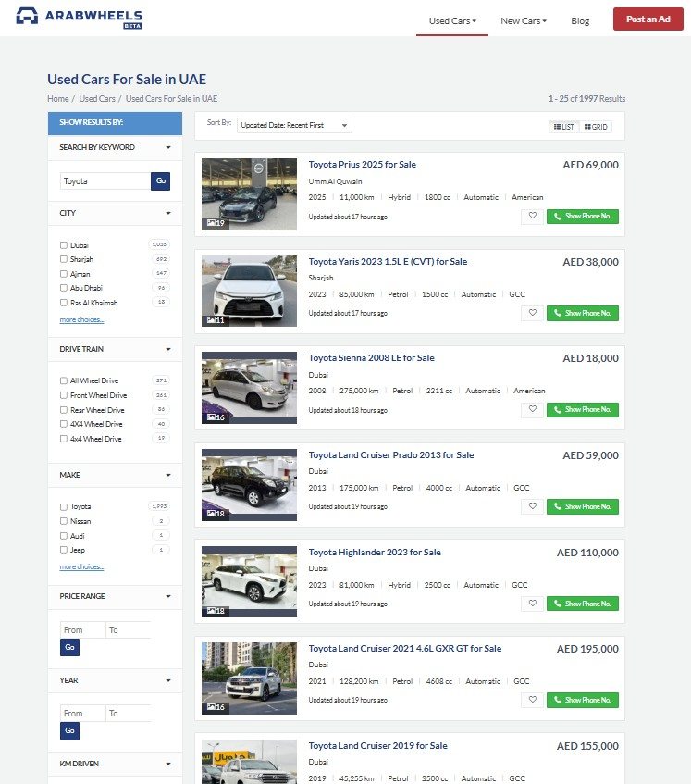
Task: Open the white Toyota Yaris thumbnail
Action: (250, 291)
